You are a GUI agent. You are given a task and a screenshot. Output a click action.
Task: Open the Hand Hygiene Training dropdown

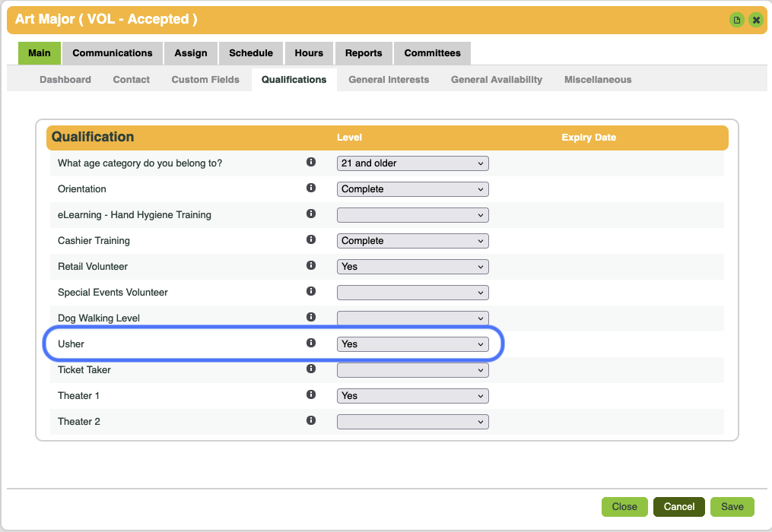click(x=412, y=215)
